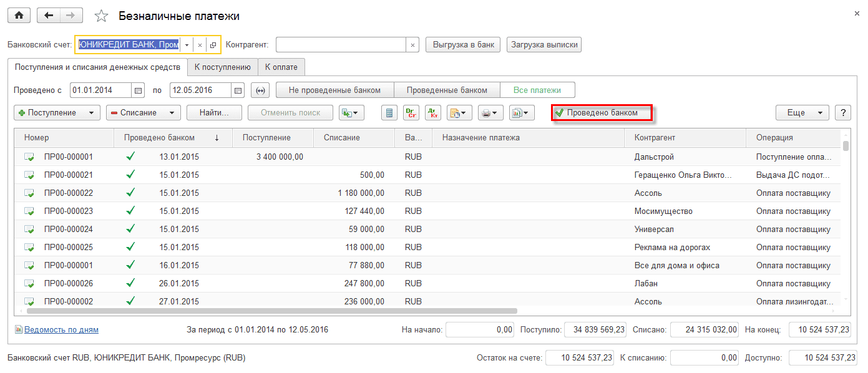Navigate forward with the right arrow
Image resolution: width=868 pixels, height=373 pixels.
point(72,16)
